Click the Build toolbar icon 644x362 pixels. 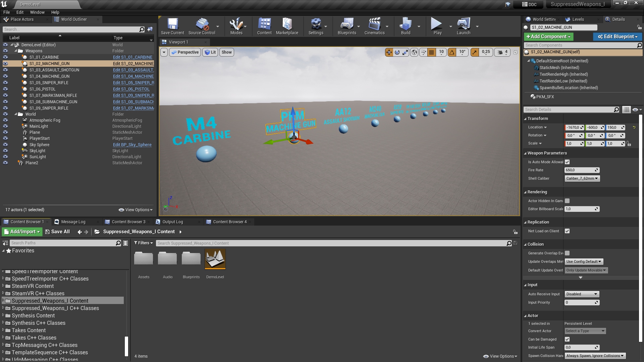pyautogui.click(x=406, y=26)
